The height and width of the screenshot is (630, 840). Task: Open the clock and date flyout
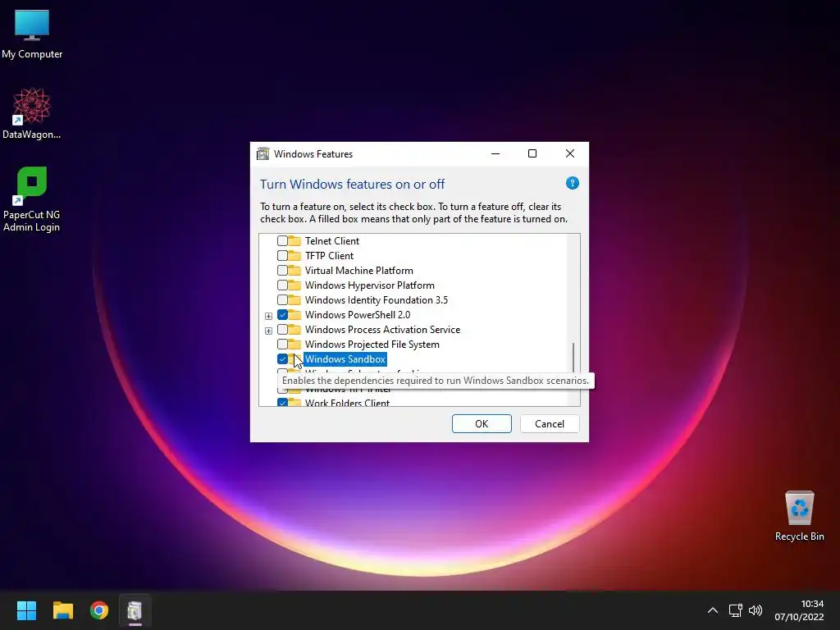[x=799, y=610]
